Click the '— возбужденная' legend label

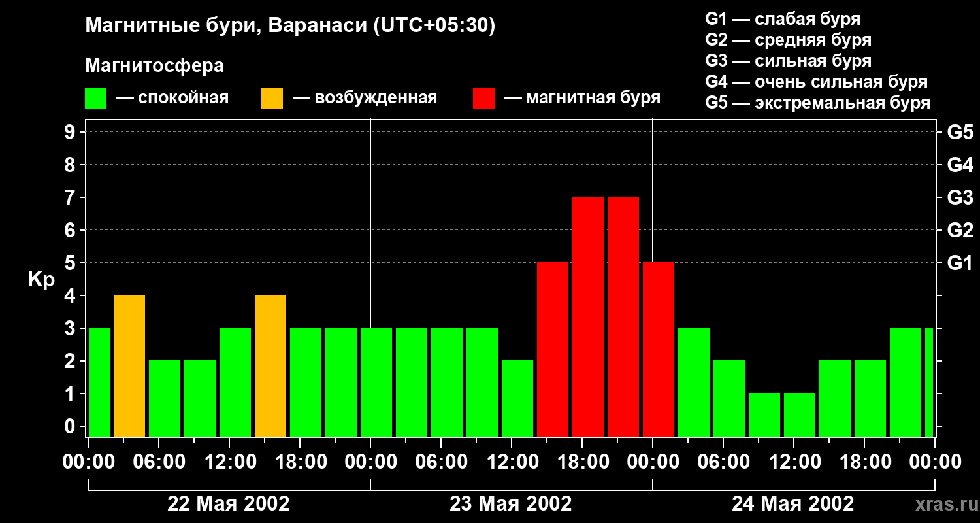coord(365,98)
